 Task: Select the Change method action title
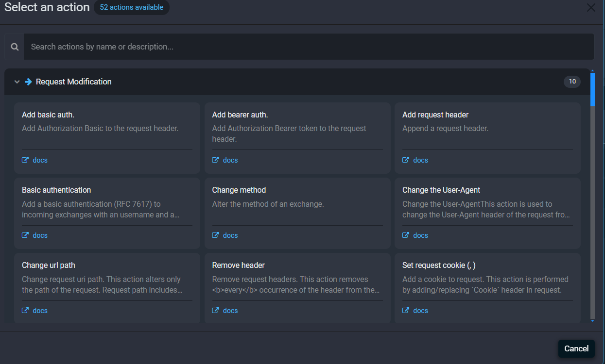pos(239,190)
